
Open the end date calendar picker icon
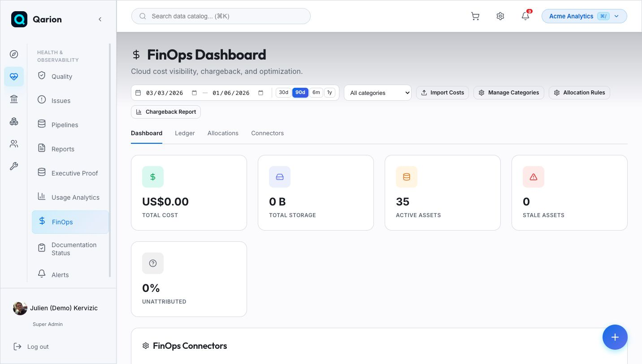pyautogui.click(x=260, y=93)
